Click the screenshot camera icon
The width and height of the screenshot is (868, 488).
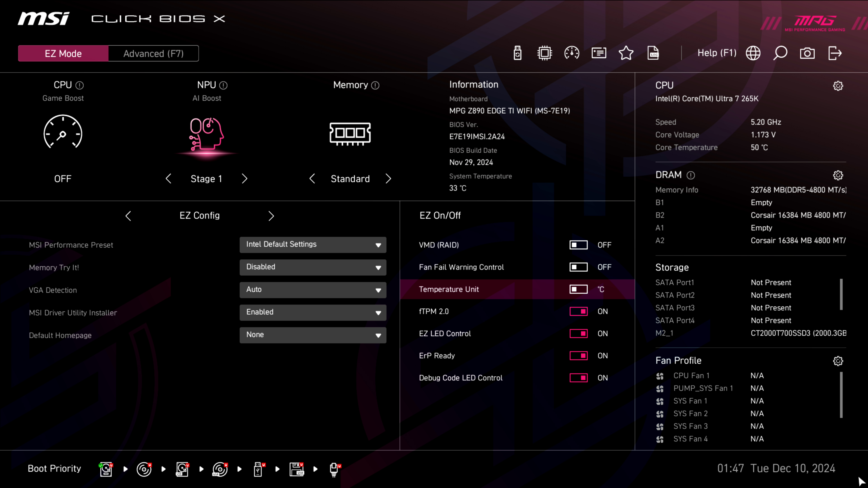pyautogui.click(x=807, y=53)
